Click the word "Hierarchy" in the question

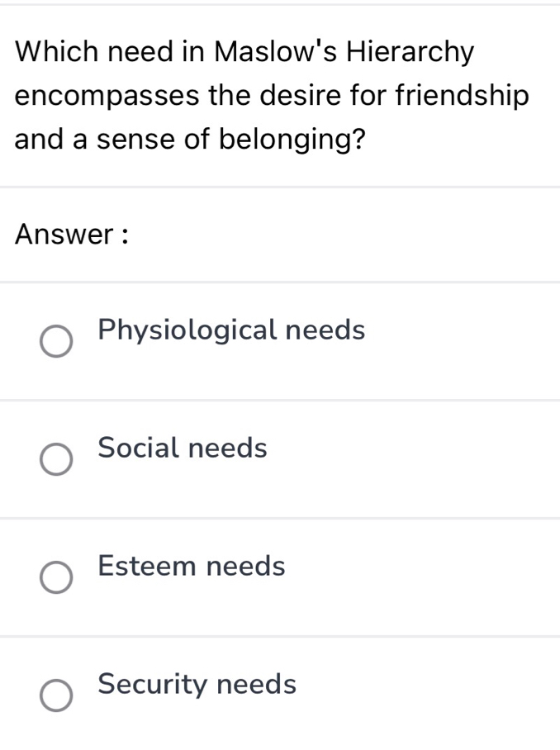coord(411,52)
